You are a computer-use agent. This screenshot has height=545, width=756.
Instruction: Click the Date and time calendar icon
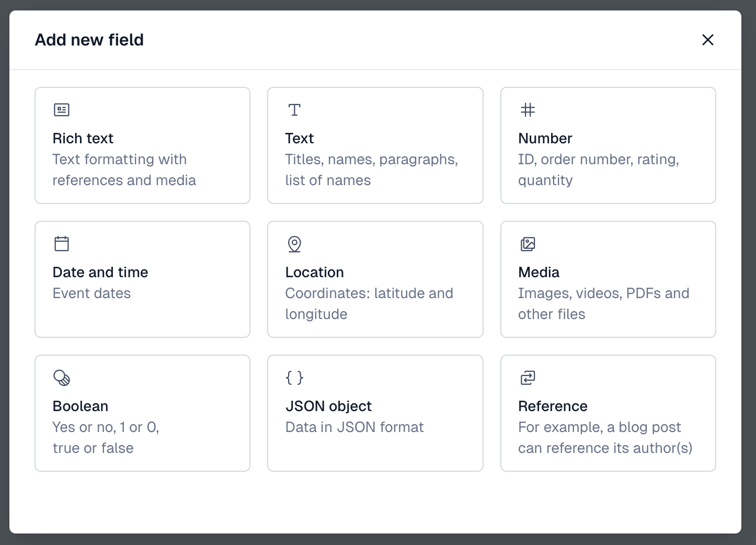pyautogui.click(x=62, y=244)
